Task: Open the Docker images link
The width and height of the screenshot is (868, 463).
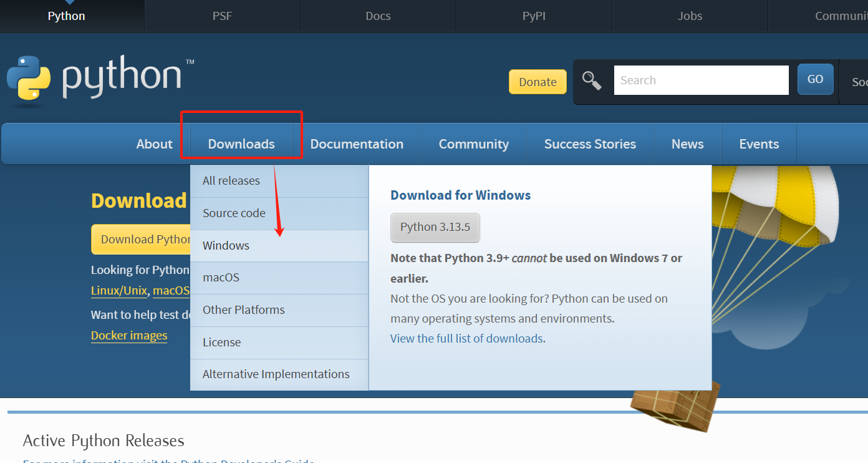Action: point(129,336)
